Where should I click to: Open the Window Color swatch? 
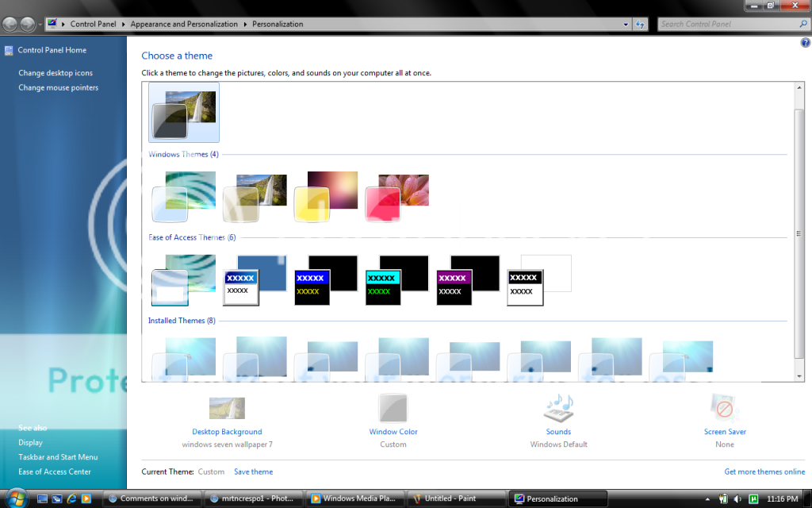(393, 408)
